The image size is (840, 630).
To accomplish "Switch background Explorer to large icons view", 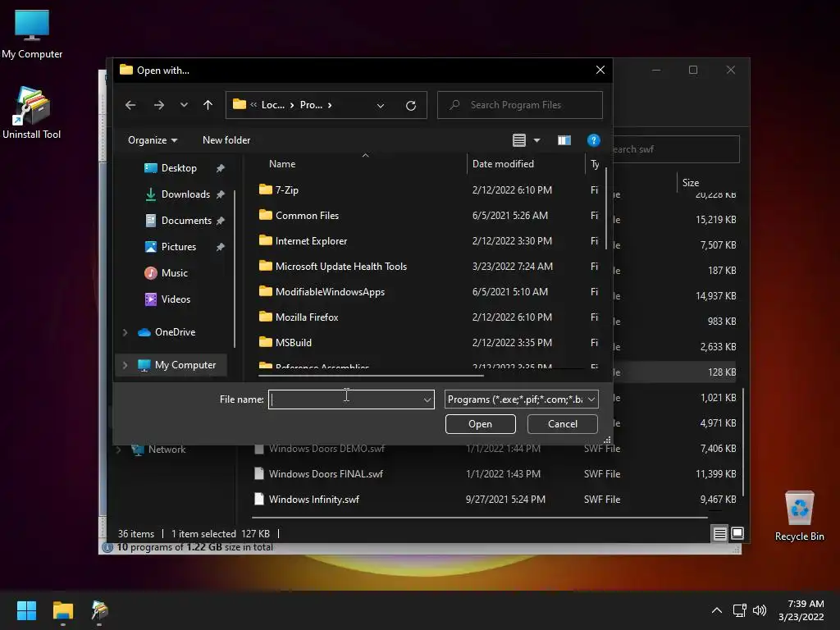I will pyautogui.click(x=737, y=533).
